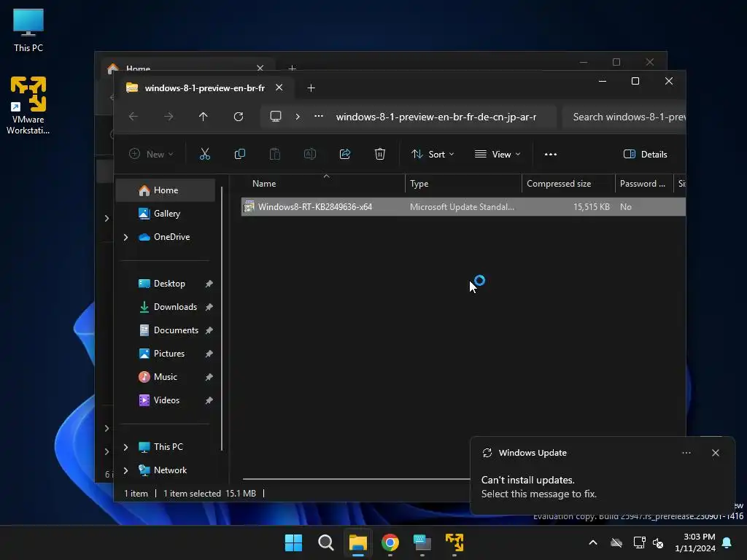
Task: Open the VMware Workstation desktop shortcut
Action: click(28, 105)
